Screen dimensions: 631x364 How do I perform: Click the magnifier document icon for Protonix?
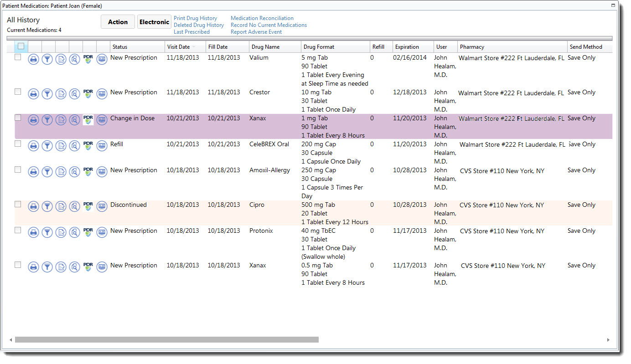point(74,232)
